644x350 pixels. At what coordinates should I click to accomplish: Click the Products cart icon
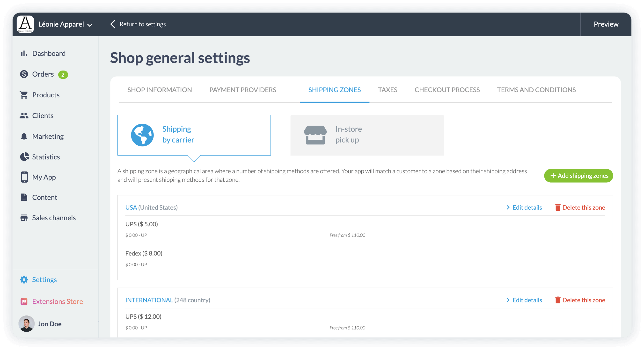pyautogui.click(x=24, y=95)
